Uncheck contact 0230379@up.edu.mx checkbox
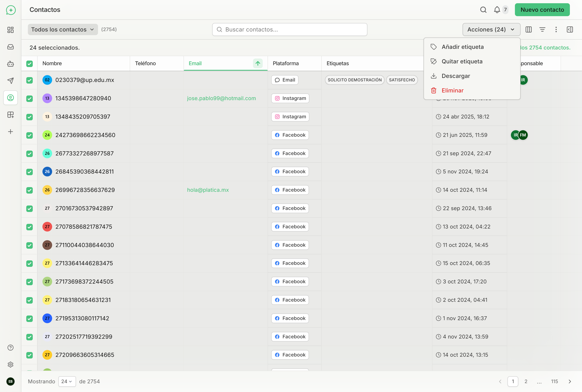 30,80
